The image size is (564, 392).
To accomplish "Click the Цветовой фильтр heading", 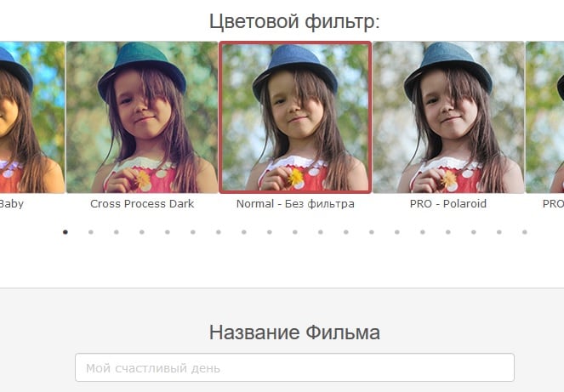I will pyautogui.click(x=294, y=21).
